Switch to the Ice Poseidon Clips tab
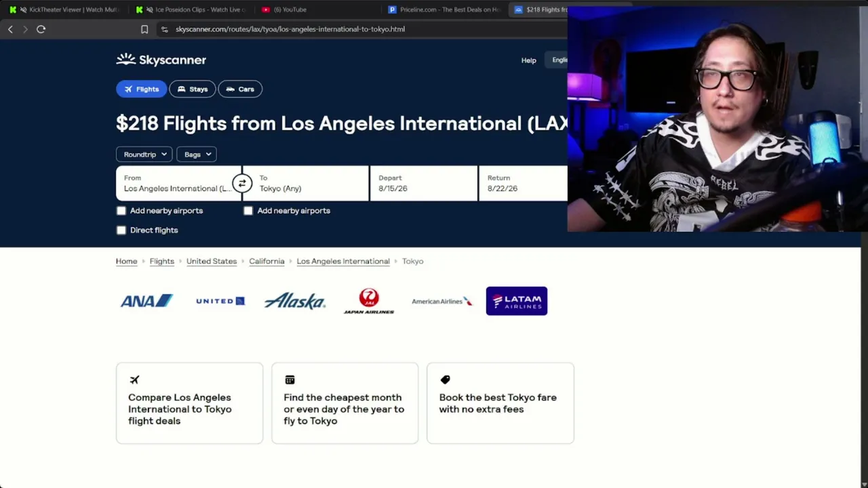 (x=191, y=9)
